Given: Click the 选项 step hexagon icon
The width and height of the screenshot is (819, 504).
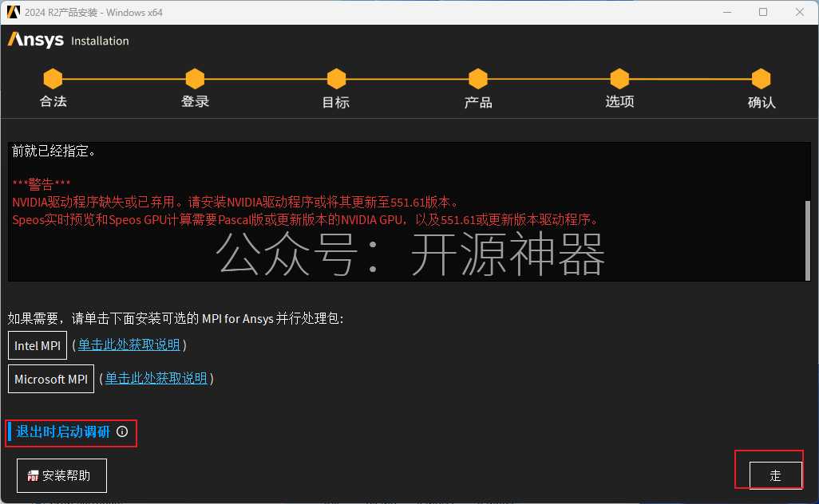Looking at the screenshot, I should (619, 79).
